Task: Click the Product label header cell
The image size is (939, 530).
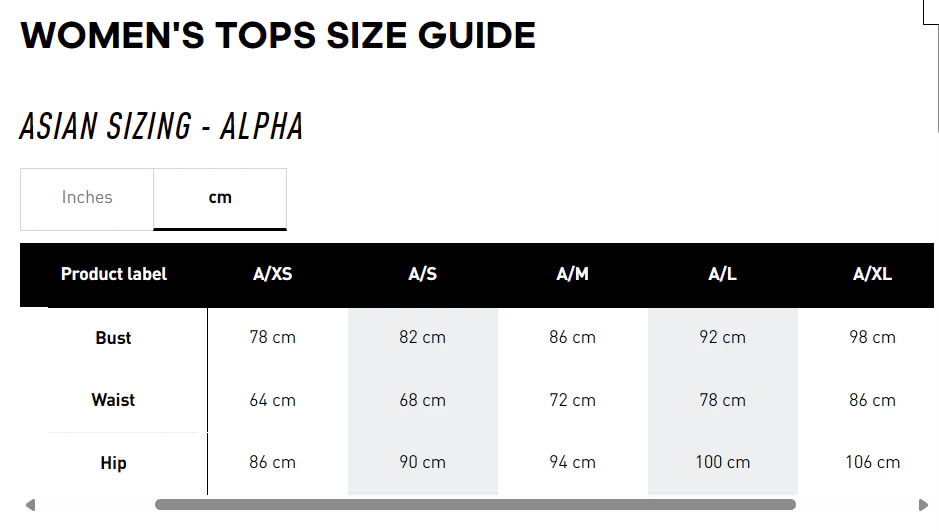Action: point(114,274)
